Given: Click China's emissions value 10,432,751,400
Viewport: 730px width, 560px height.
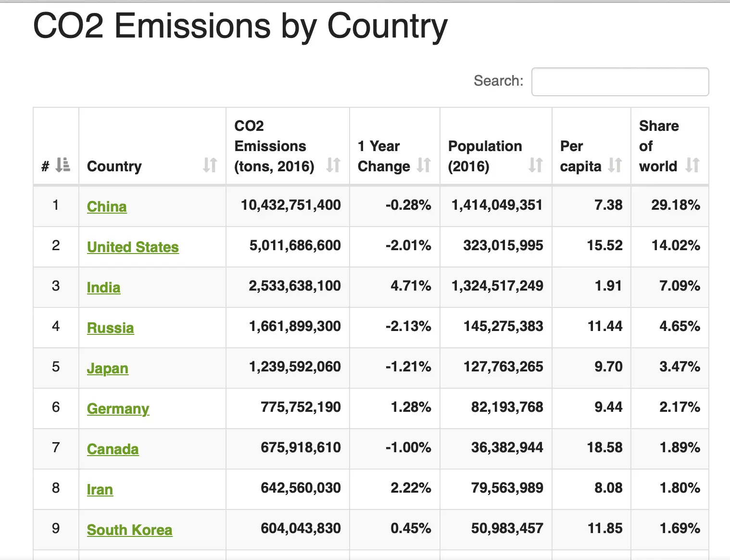Looking at the screenshot, I should [290, 205].
